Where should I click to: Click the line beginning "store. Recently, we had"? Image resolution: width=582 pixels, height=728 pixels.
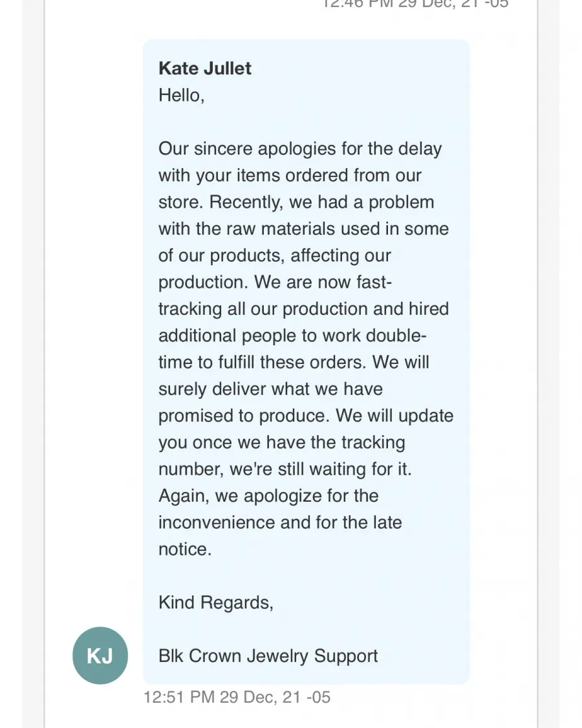(x=296, y=202)
